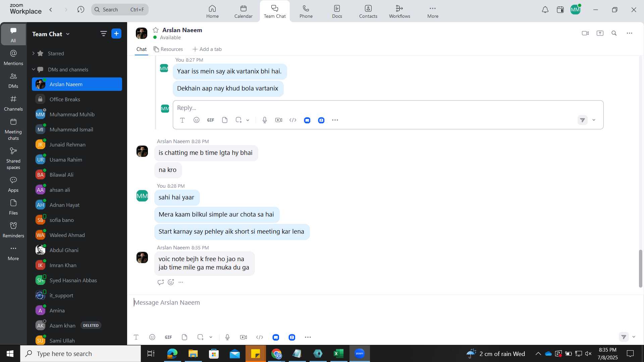The height and width of the screenshot is (362, 644).
Task: Open screenshot dropdown in bottom message toolbar
Action: point(211,337)
